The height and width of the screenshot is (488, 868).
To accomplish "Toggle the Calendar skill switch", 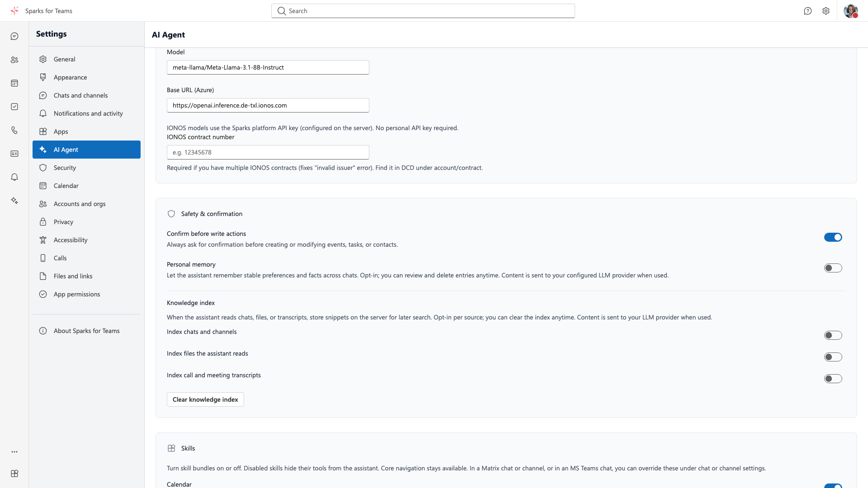I will coord(833,486).
